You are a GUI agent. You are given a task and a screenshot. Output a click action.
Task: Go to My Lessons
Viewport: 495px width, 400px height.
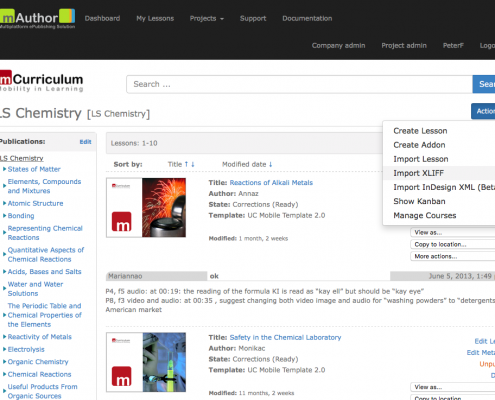(155, 18)
